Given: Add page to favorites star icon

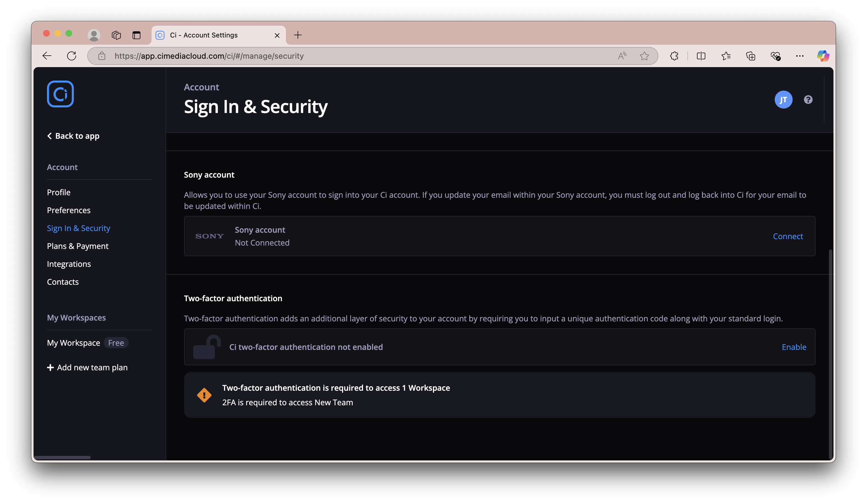Looking at the screenshot, I should coord(644,56).
